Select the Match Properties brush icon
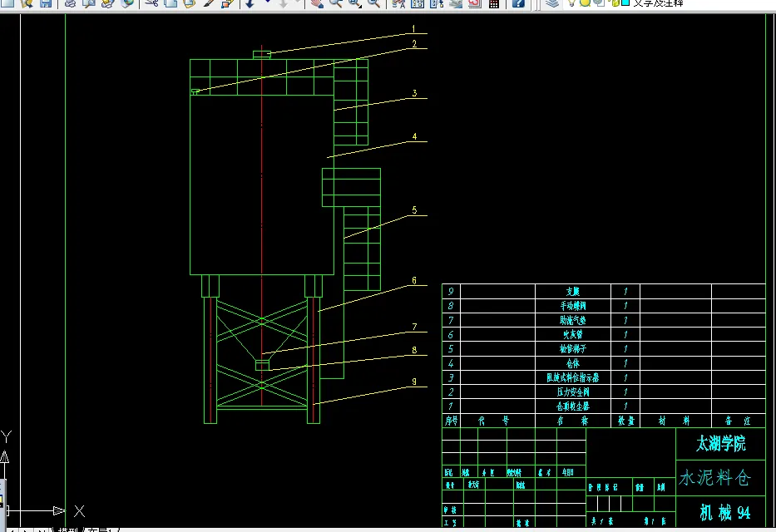Viewport: 776px width, 532px height. click(209, 3)
